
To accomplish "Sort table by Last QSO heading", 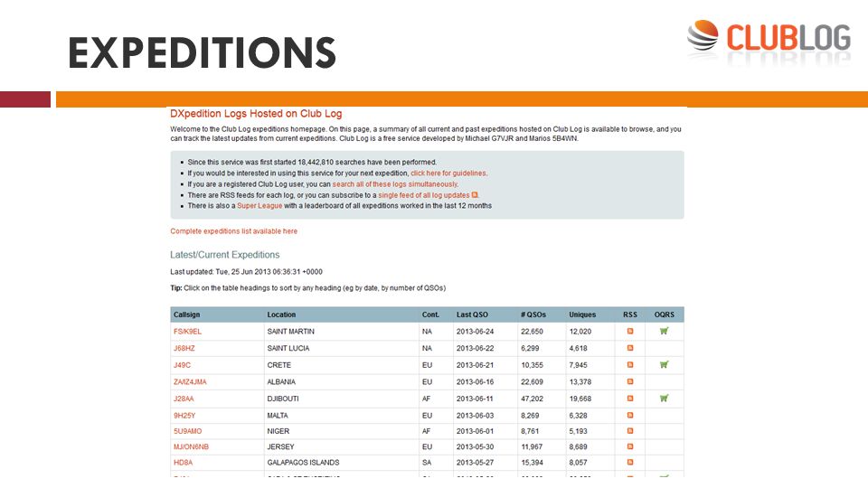I will pyautogui.click(x=472, y=314).
